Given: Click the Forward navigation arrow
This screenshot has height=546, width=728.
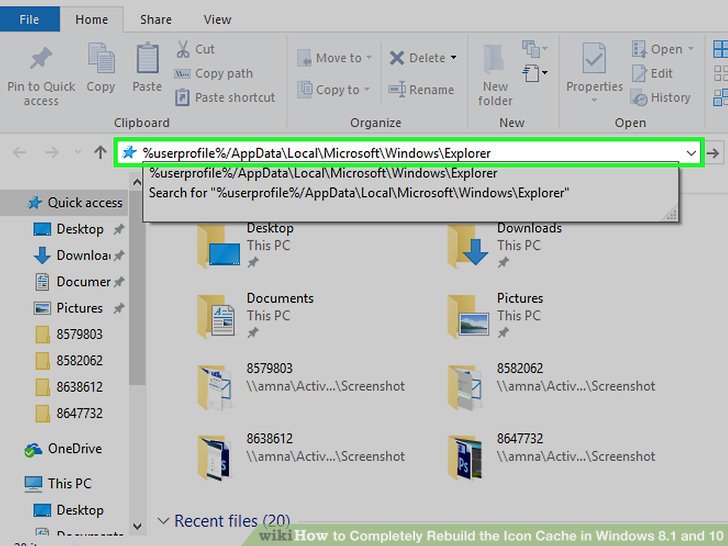Looking at the screenshot, I should pos(52,152).
